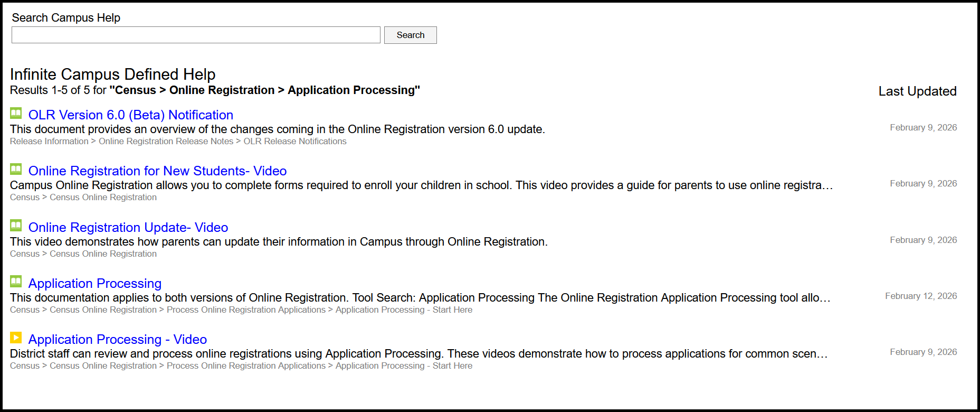Open the Application Processing documentation link
This screenshot has height=412, width=980.
coord(95,283)
